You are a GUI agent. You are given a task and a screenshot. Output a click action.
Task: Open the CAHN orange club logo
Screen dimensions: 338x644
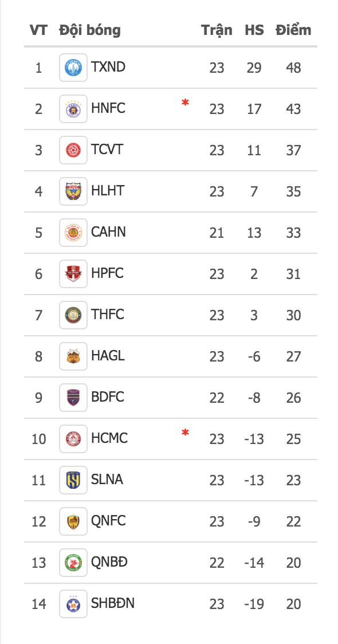coord(73,233)
